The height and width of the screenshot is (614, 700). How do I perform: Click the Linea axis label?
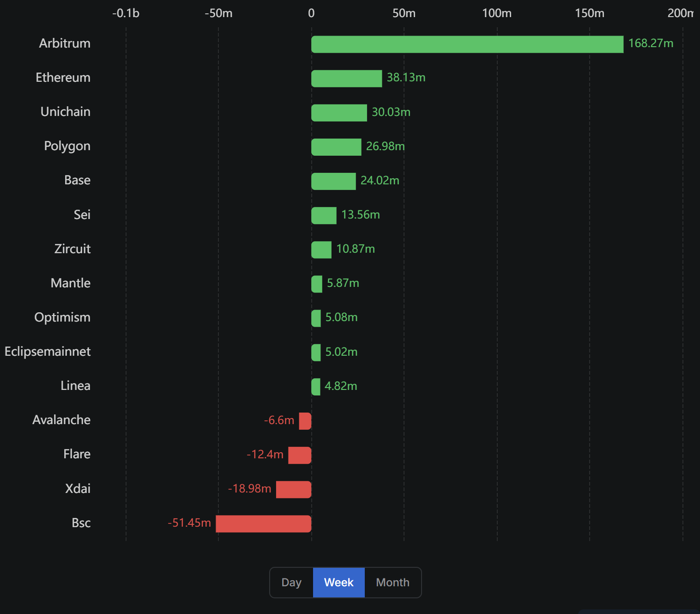(76, 386)
